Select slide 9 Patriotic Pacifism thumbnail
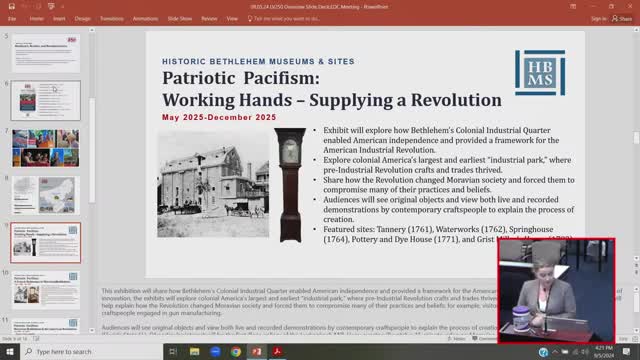640x360 pixels. pos(46,242)
